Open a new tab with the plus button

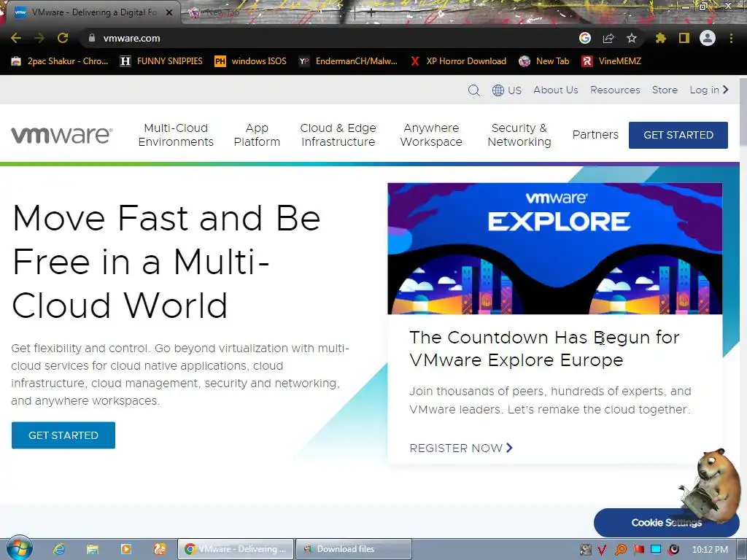point(371,13)
